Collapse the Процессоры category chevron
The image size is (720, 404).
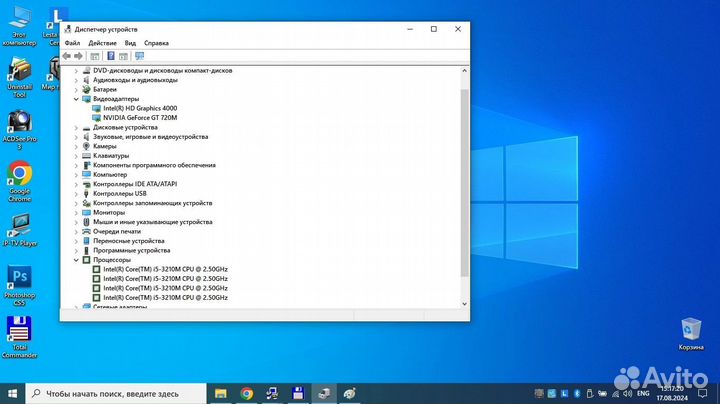(76, 260)
